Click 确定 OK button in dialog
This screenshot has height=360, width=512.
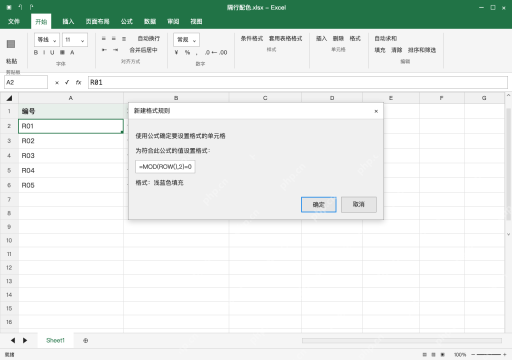[319, 205]
